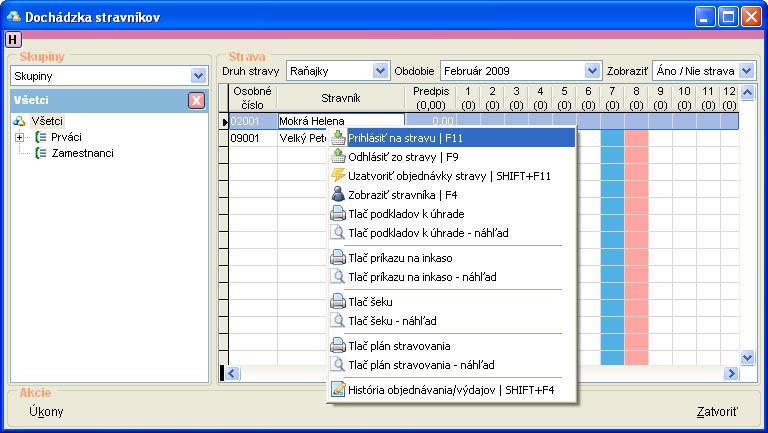Open the Skupiny dropdown
This screenshot has height=433, width=768.
tap(197, 76)
